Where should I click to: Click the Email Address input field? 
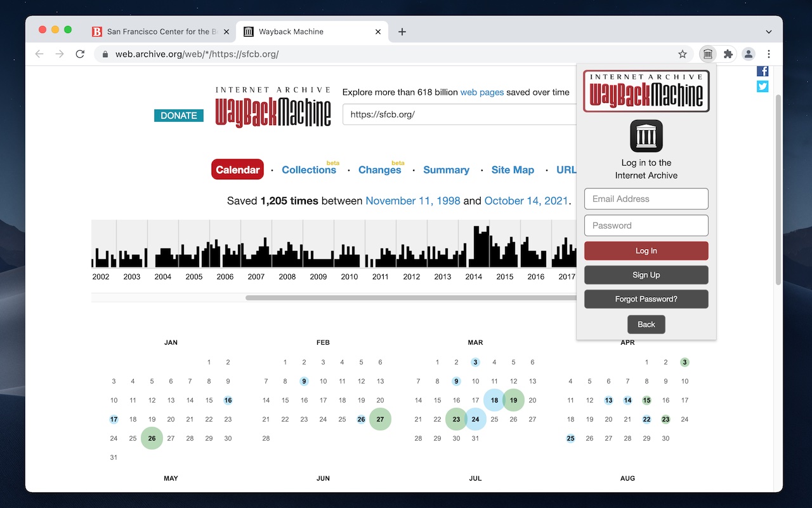tap(646, 199)
